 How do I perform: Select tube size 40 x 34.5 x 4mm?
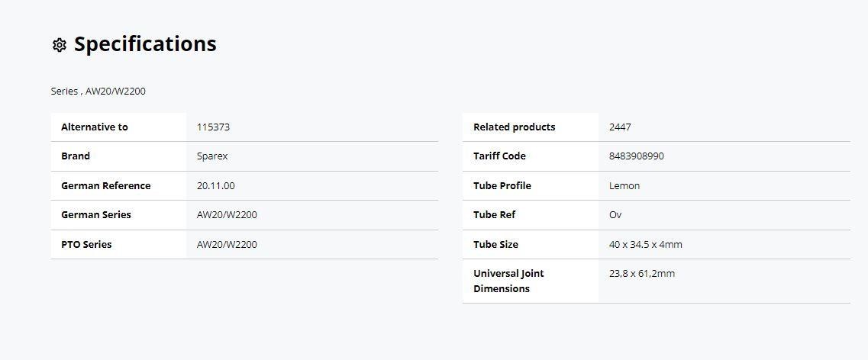(x=645, y=244)
